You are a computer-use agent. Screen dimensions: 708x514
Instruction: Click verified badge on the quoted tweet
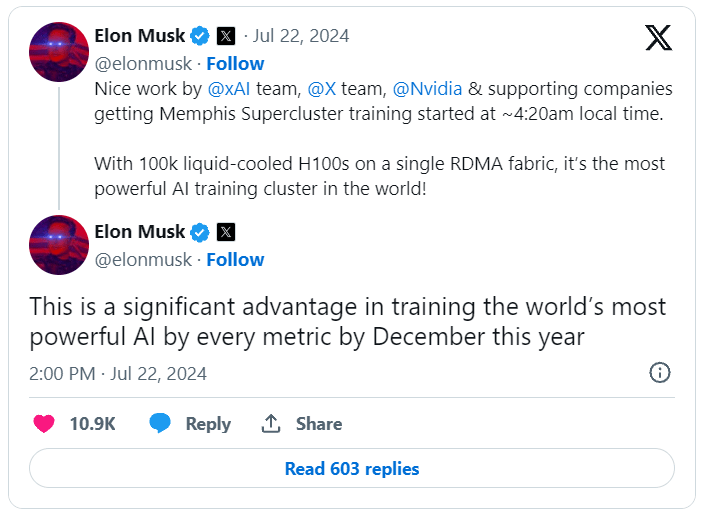click(x=200, y=36)
